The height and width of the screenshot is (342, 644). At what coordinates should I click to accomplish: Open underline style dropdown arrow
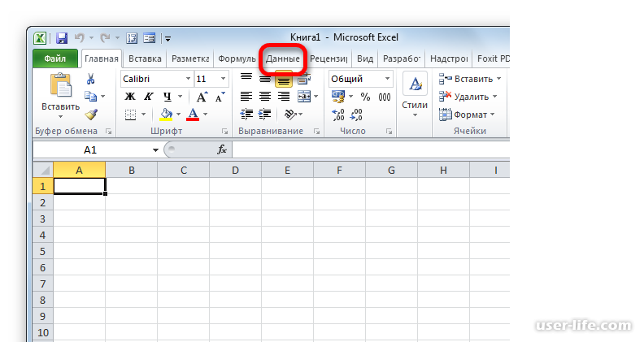tap(180, 97)
